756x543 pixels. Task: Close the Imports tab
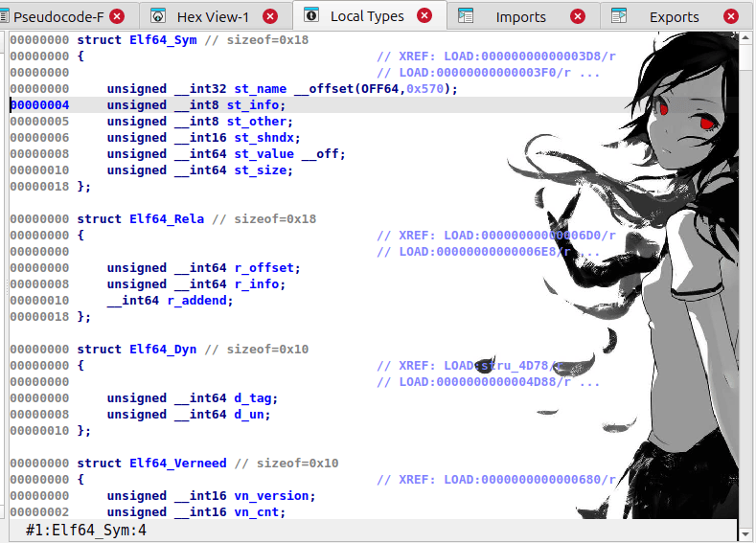[x=578, y=17]
